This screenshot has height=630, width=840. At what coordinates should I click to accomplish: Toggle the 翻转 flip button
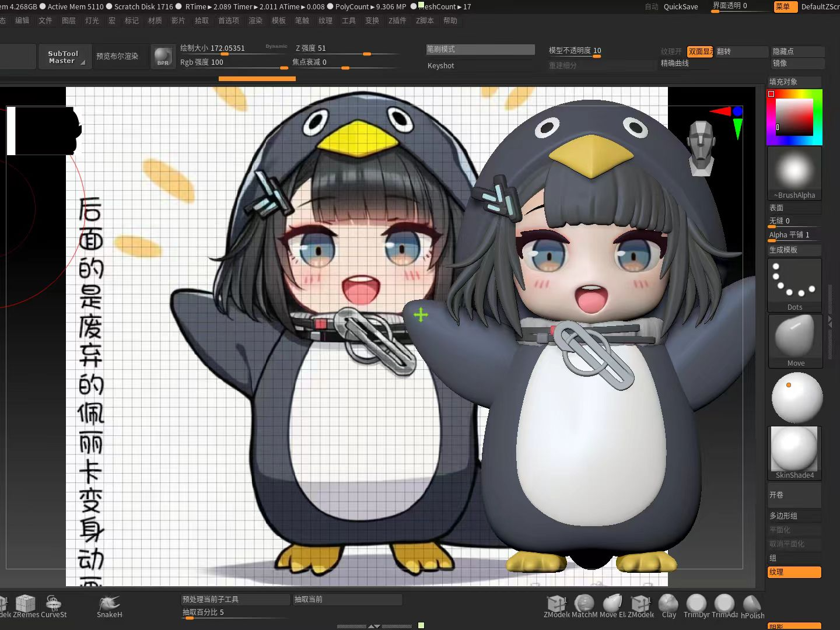tap(741, 52)
